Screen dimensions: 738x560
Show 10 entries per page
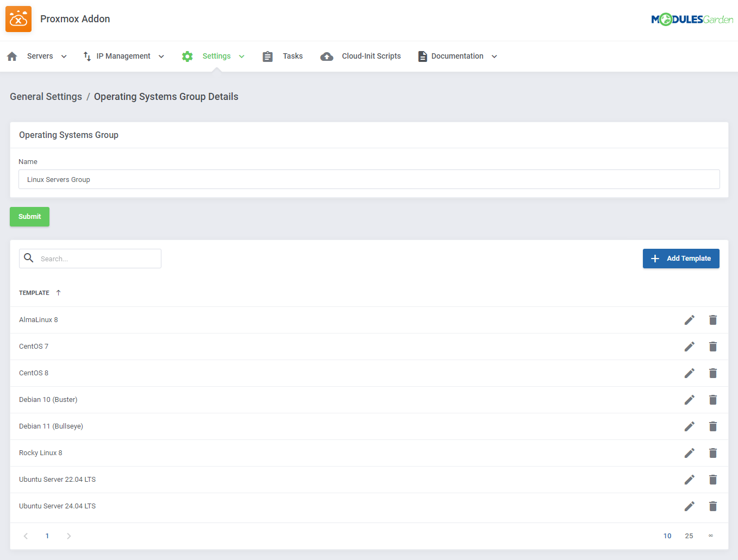pos(667,536)
